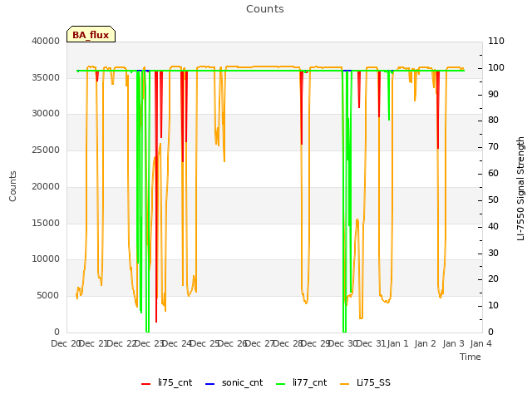The height and width of the screenshot is (399, 532).
Task: Click the 100 right axis tick label
Action: [496, 67]
